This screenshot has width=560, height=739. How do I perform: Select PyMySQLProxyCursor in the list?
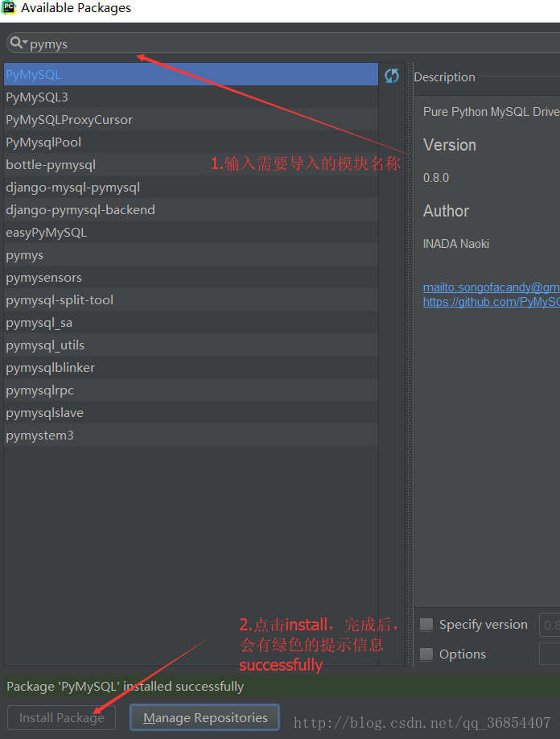pyautogui.click(x=191, y=120)
